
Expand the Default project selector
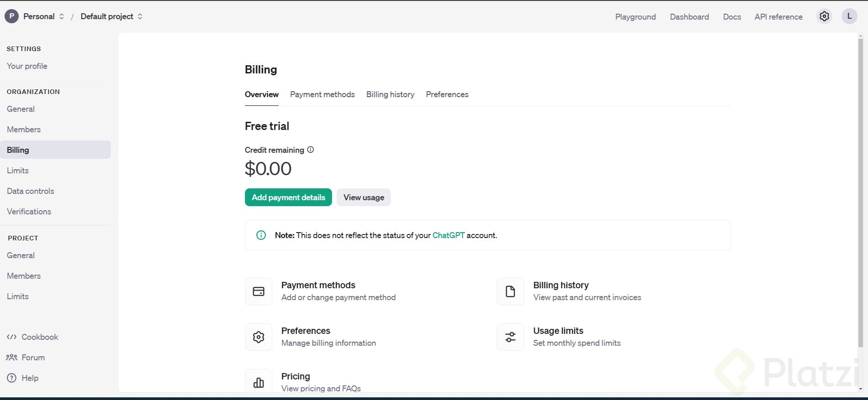click(x=111, y=16)
